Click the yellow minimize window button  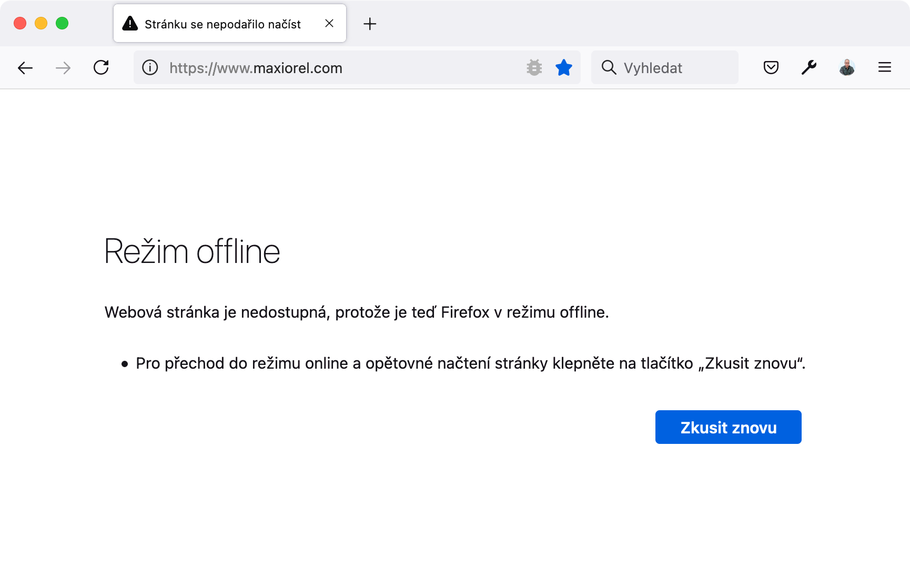click(x=41, y=23)
